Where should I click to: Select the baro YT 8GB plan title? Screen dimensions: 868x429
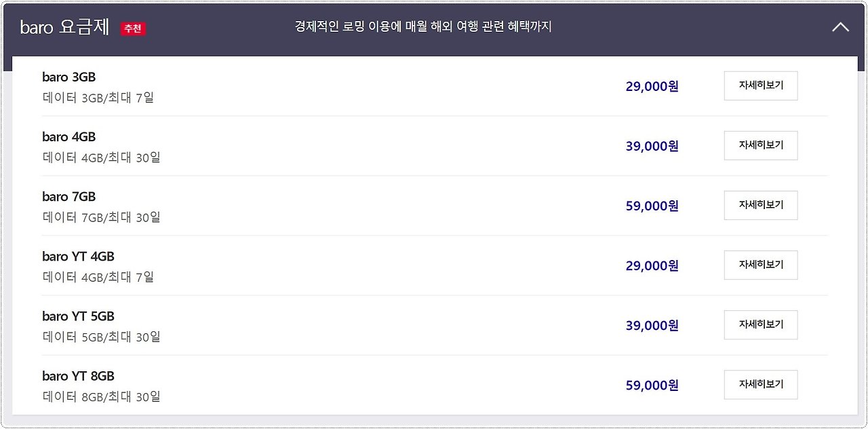click(78, 376)
